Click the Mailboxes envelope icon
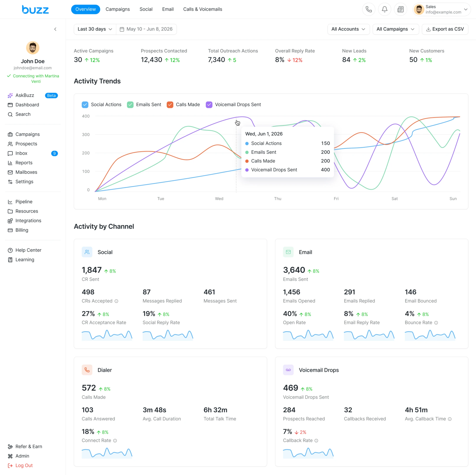Screen dimensions: 476x475 (x=10, y=172)
